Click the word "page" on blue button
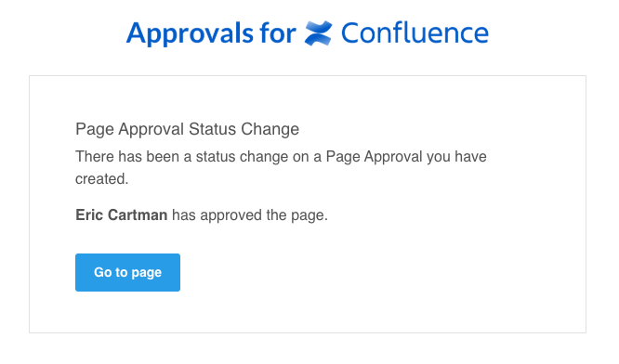The width and height of the screenshot is (619, 364). [147, 273]
